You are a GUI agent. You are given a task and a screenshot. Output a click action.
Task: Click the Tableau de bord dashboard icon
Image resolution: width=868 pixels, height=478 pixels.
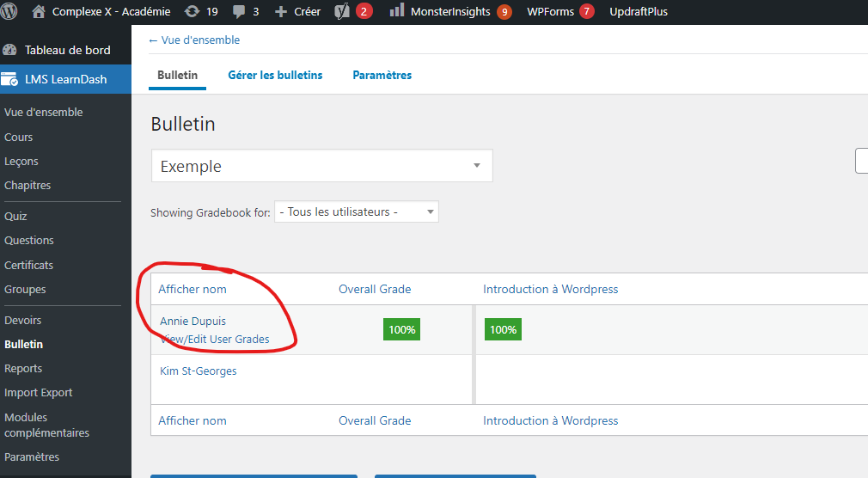pos(9,50)
